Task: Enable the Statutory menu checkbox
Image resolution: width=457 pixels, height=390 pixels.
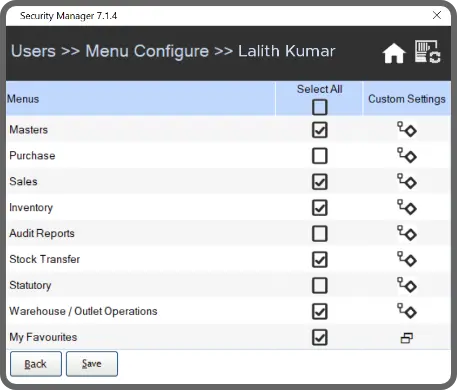Action: [320, 285]
